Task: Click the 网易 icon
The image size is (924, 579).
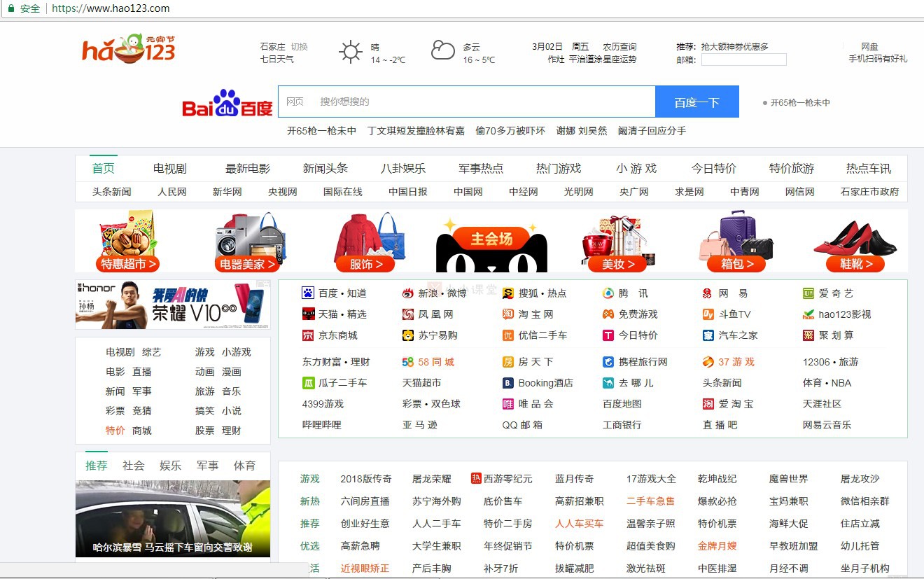Action: pyautogui.click(x=708, y=293)
